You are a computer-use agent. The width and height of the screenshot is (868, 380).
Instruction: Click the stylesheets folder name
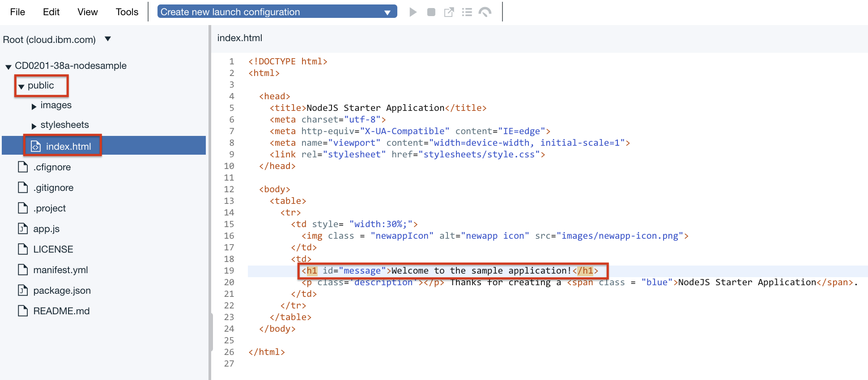pos(64,125)
